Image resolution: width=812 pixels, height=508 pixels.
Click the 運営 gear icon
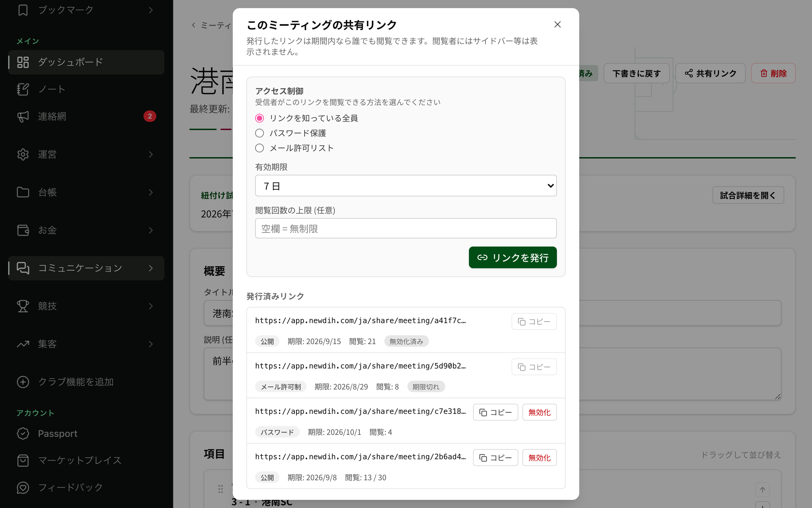23,154
